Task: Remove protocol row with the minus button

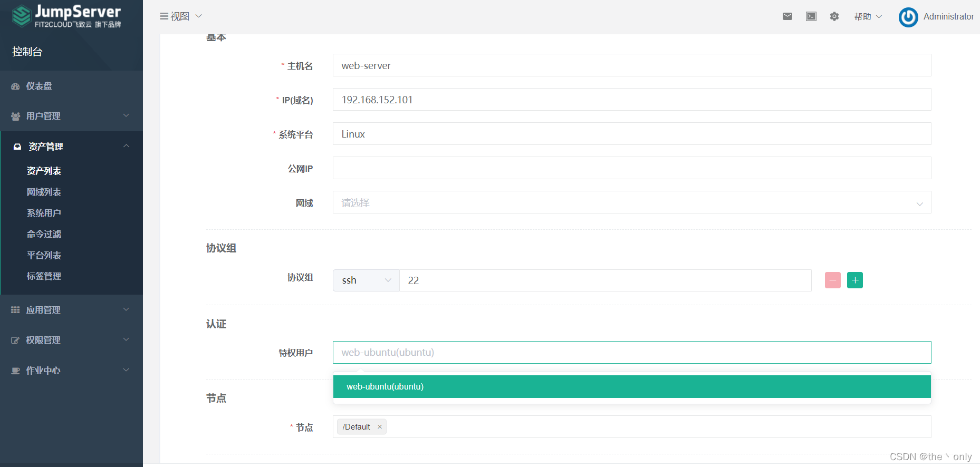Action: (x=833, y=280)
